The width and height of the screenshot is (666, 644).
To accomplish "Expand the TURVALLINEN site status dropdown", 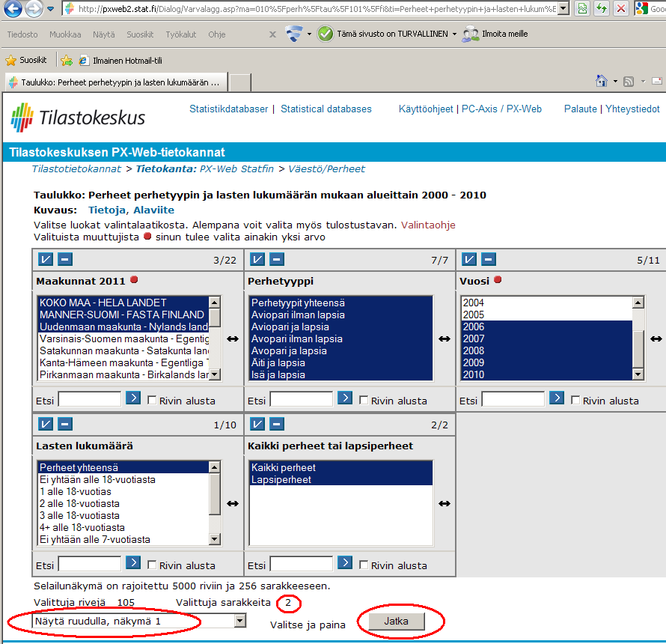I will (454, 34).
